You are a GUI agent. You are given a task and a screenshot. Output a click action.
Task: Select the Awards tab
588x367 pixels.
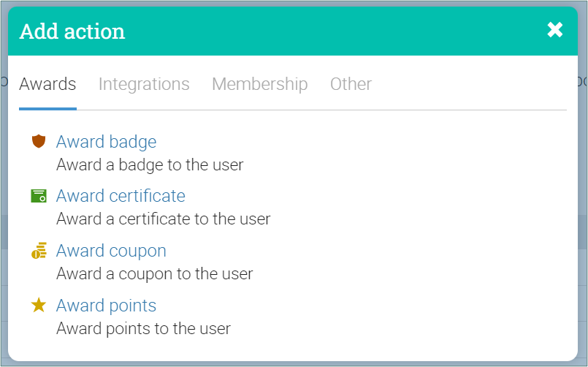point(47,84)
